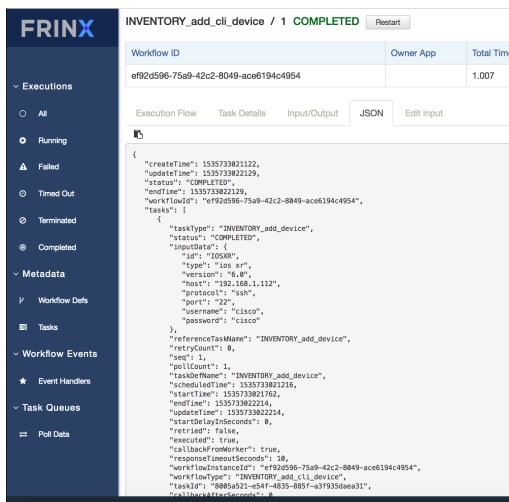
Task: Show Terminated executions
Action: pyautogui.click(x=57, y=220)
